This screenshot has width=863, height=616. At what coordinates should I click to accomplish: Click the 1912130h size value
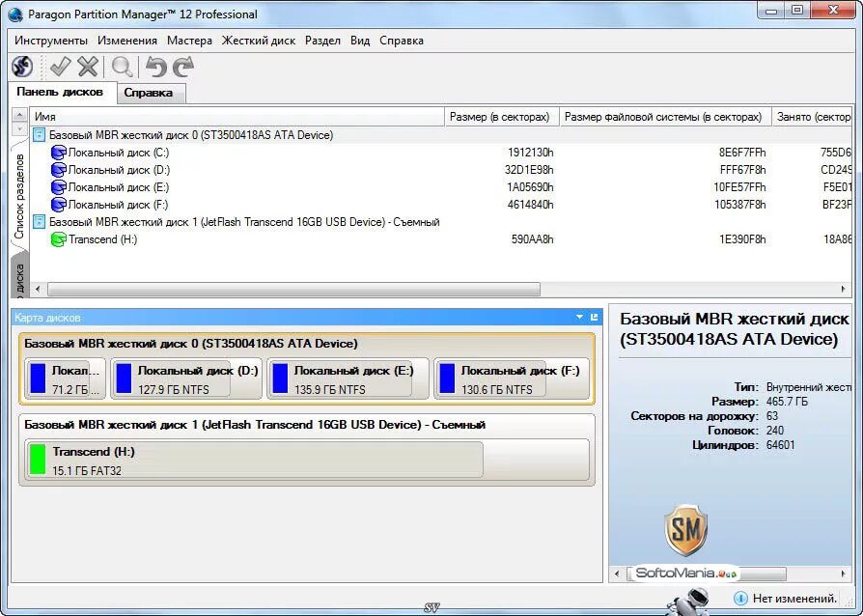click(x=530, y=153)
